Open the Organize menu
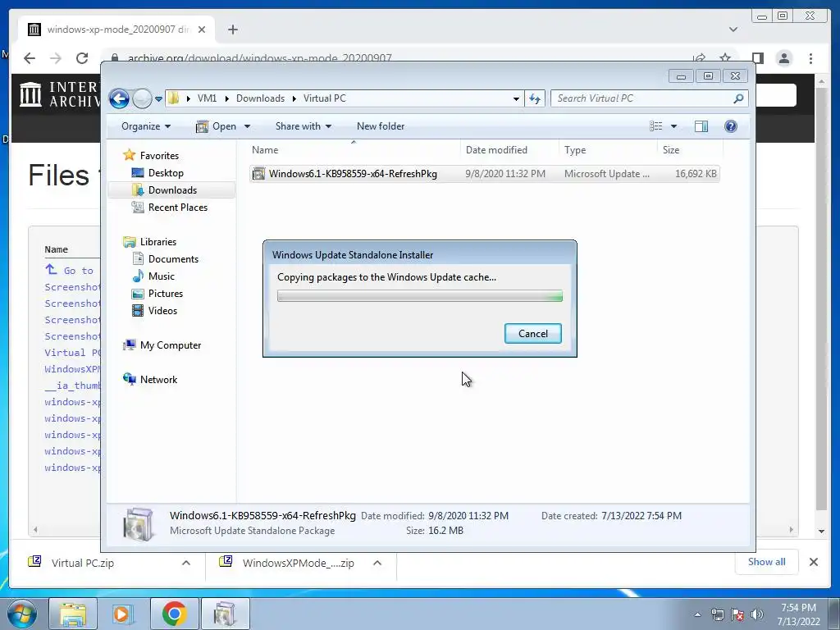The image size is (840, 630). tap(146, 126)
